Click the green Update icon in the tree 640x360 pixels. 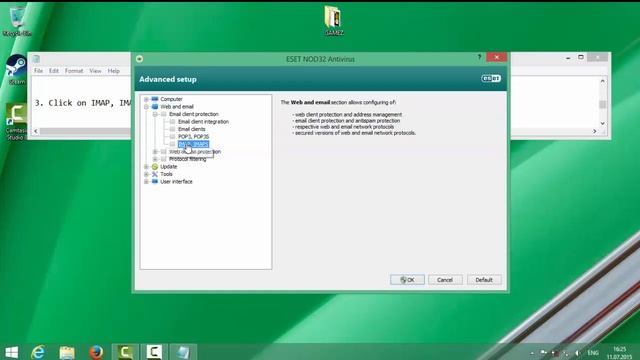(155, 167)
